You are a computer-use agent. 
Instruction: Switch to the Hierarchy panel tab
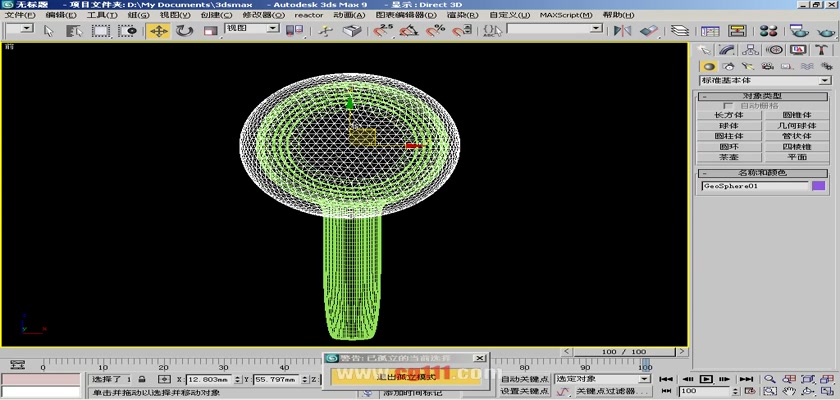click(x=750, y=50)
